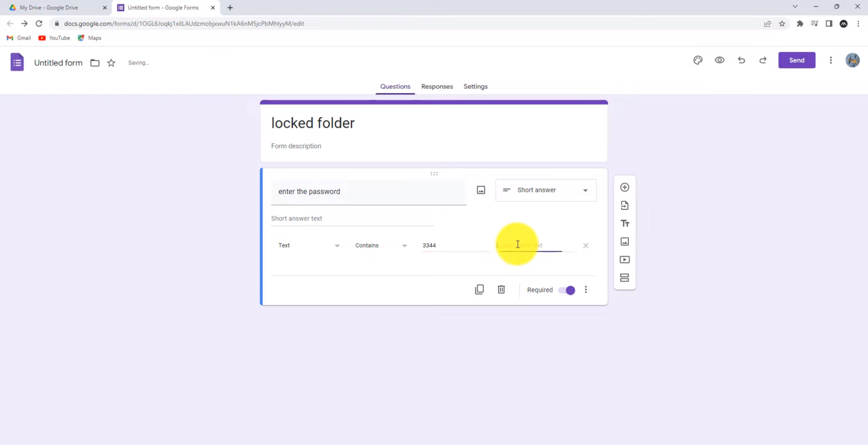The image size is (868, 445).
Task: Add image to the question
Action: pos(481,190)
